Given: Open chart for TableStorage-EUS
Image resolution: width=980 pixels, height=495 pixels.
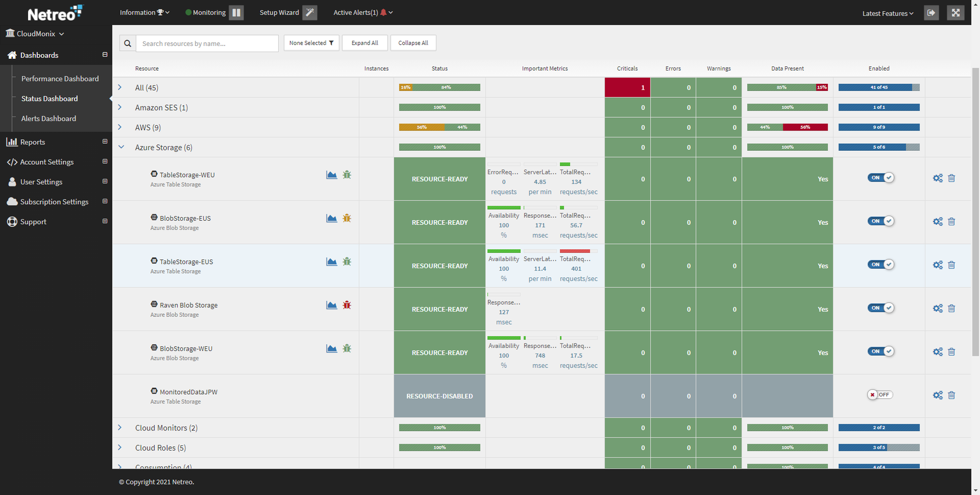Looking at the screenshot, I should click(332, 261).
